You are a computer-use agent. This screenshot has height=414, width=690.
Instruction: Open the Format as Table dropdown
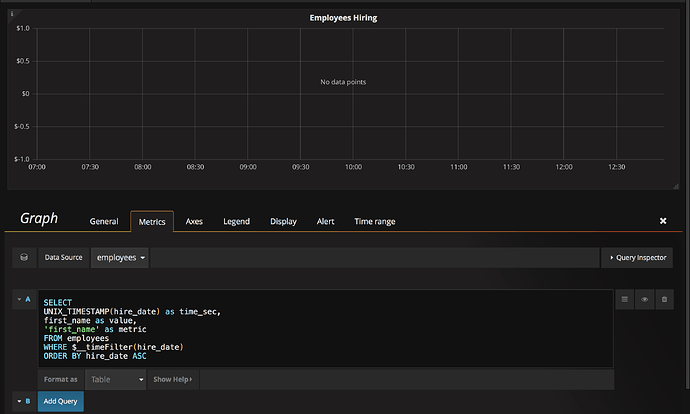[x=115, y=379]
